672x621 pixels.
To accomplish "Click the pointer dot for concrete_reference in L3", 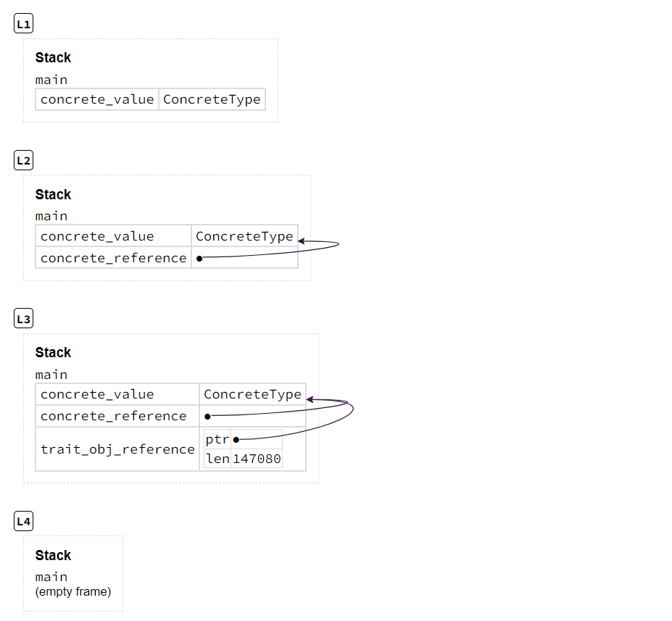I will click(x=207, y=416).
